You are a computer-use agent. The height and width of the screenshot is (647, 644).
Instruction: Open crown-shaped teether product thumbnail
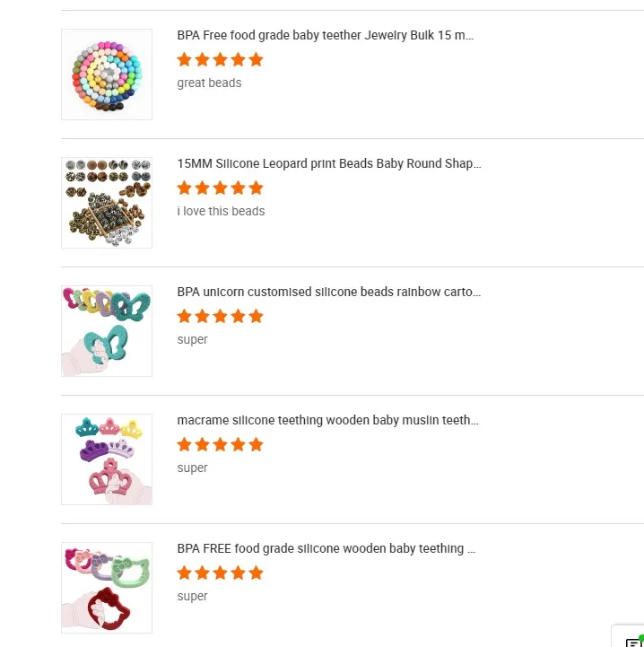click(x=107, y=459)
